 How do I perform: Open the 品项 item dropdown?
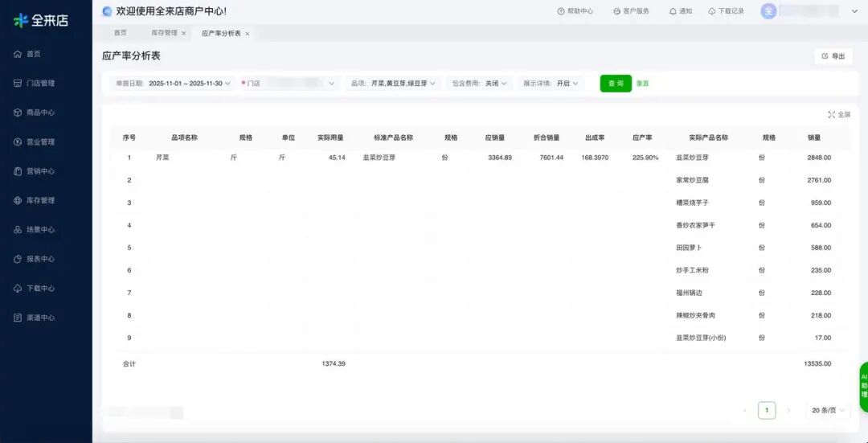(393, 83)
